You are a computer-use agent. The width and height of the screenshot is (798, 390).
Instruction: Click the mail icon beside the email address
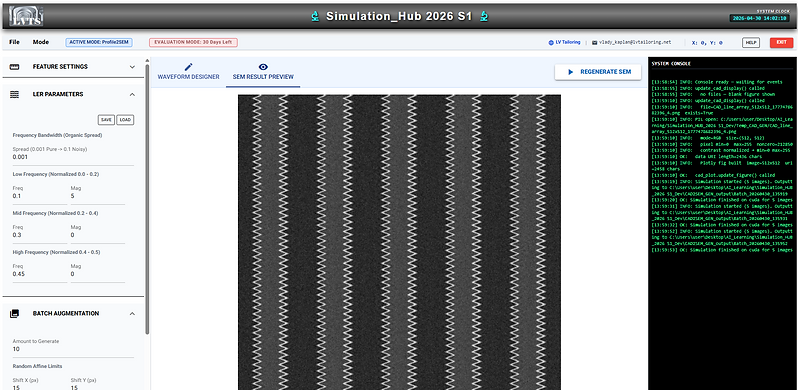point(594,43)
